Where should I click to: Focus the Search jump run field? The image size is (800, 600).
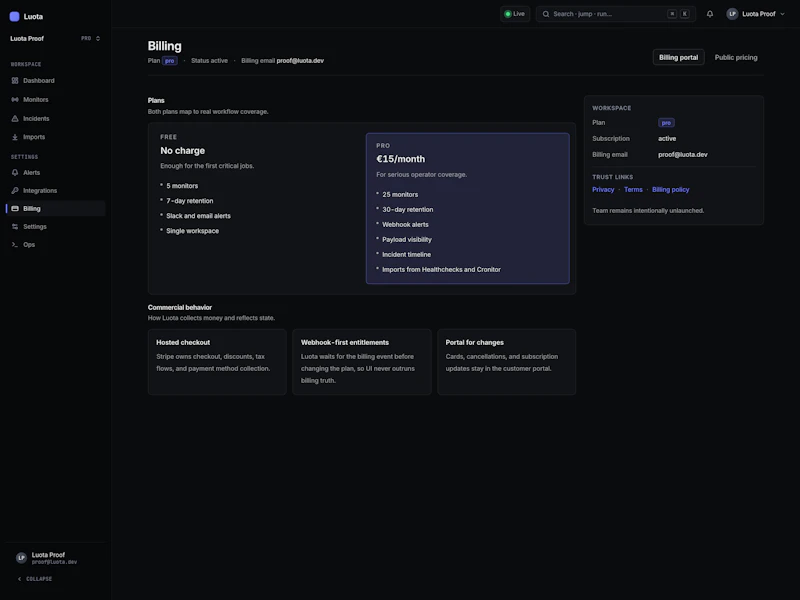616,14
